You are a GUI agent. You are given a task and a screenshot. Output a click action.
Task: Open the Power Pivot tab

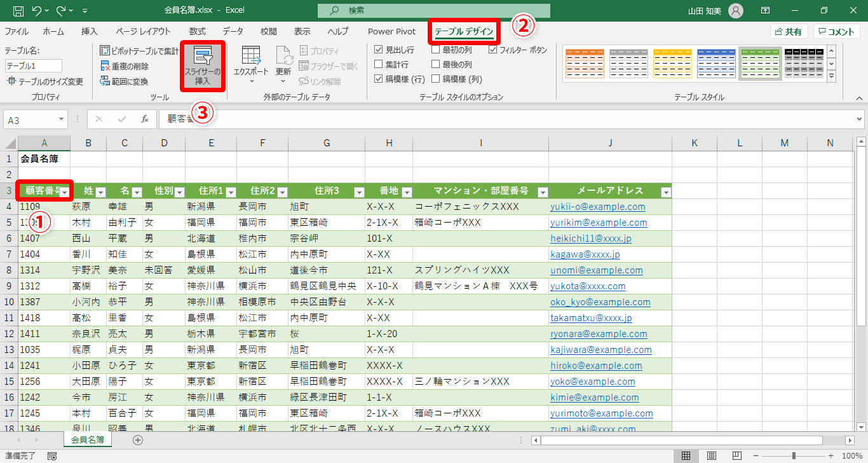392,32
